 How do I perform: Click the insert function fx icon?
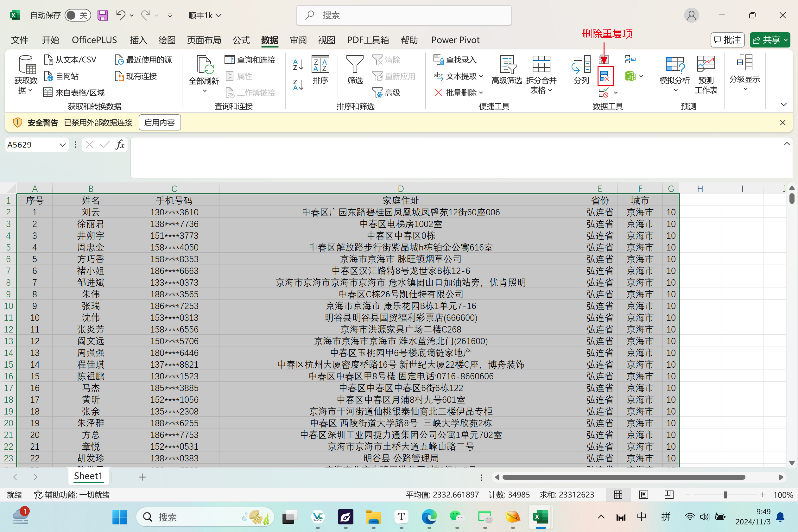pos(120,145)
